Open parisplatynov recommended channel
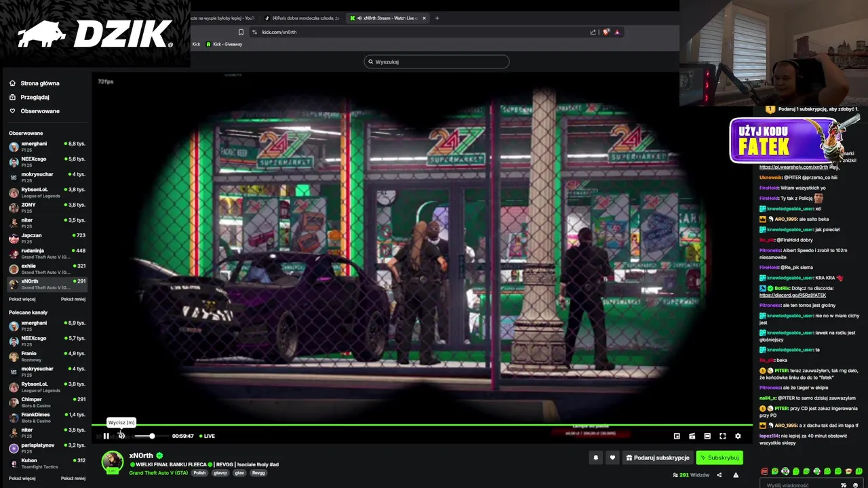 (x=47, y=448)
